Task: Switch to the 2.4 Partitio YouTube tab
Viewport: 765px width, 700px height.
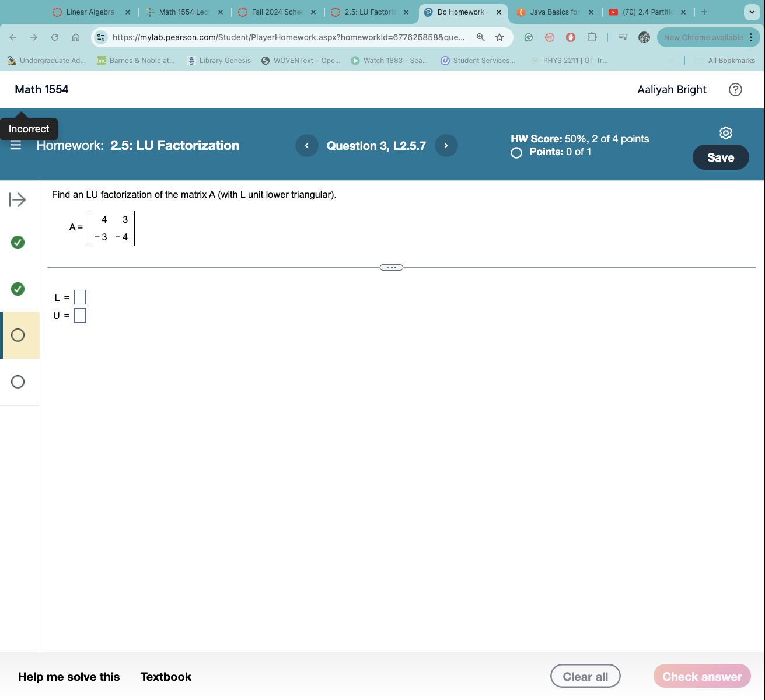Action: pyautogui.click(x=647, y=12)
